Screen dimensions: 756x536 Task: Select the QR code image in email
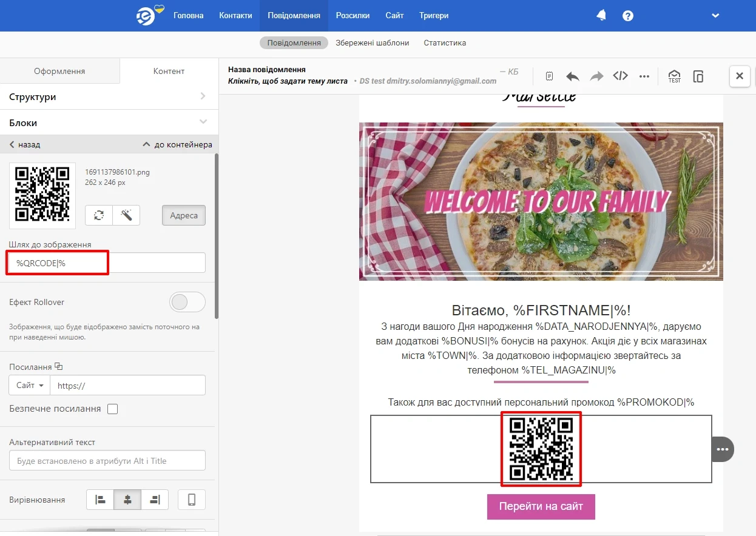pyautogui.click(x=541, y=449)
